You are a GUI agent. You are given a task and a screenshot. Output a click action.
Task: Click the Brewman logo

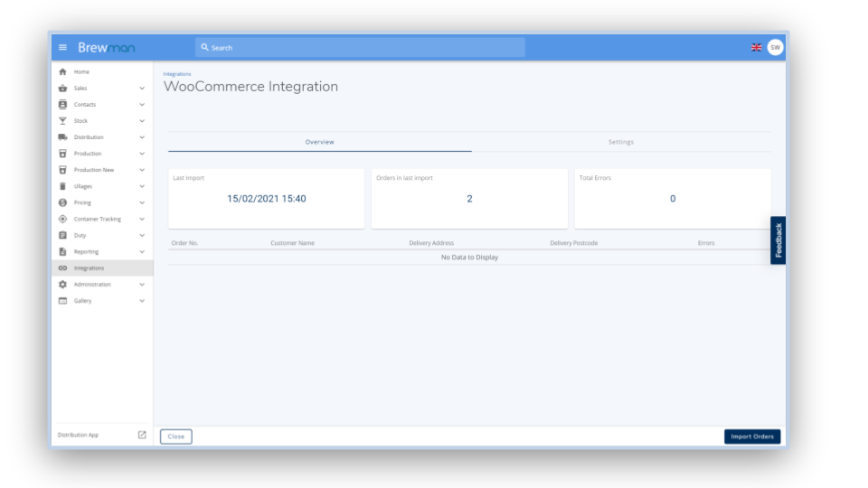point(107,48)
